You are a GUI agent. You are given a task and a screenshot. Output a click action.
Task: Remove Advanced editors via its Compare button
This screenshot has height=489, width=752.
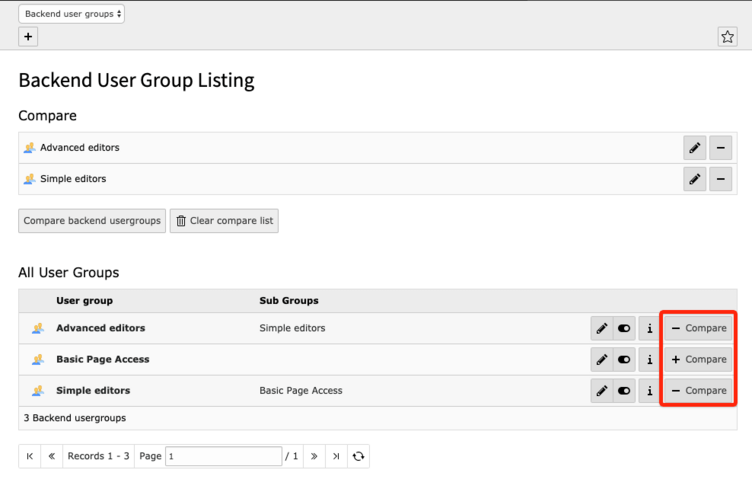tap(698, 328)
